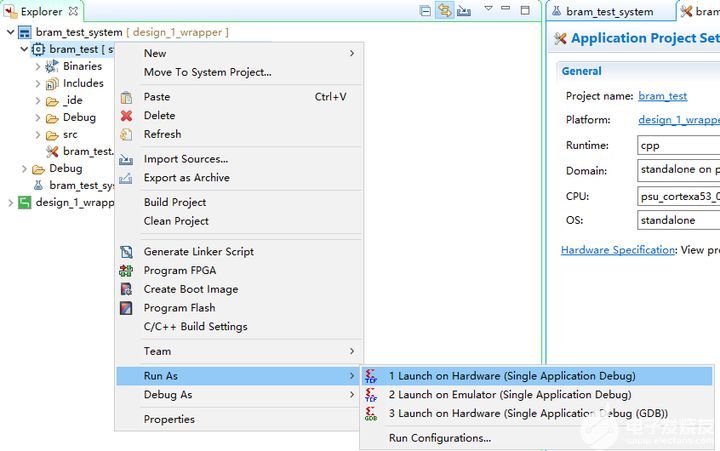Click the Refresh icon in context menu
This screenshot has height=451, width=720.
(x=126, y=135)
